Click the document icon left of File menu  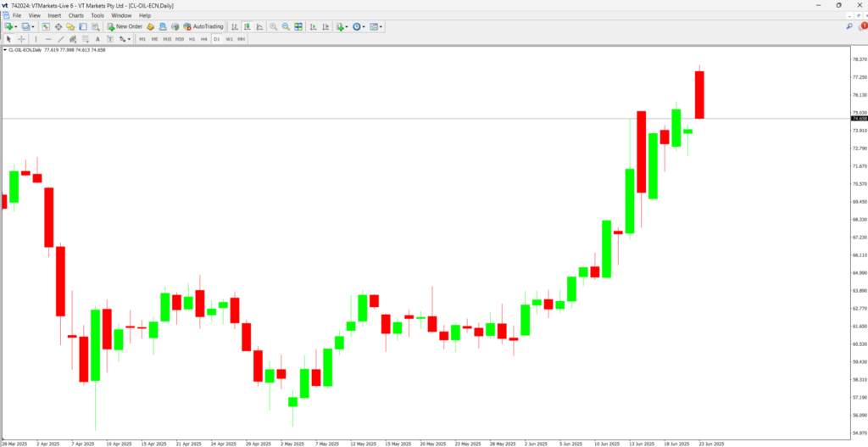tap(5, 15)
